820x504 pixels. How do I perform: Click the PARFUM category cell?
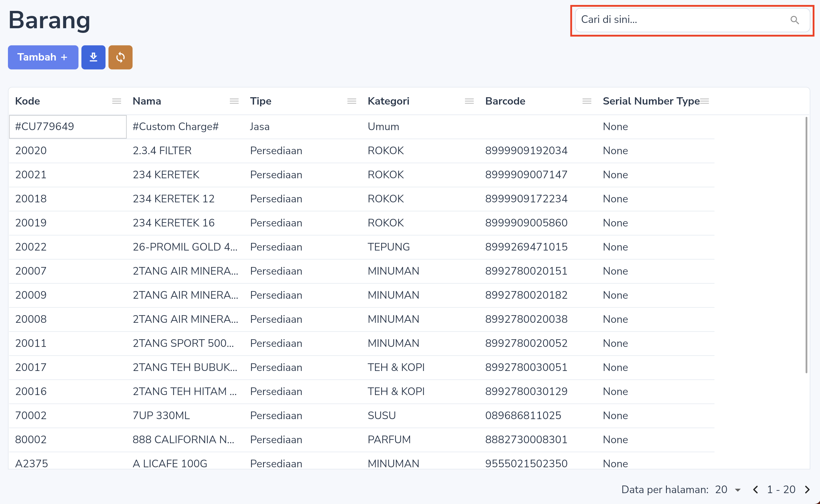pyautogui.click(x=389, y=439)
